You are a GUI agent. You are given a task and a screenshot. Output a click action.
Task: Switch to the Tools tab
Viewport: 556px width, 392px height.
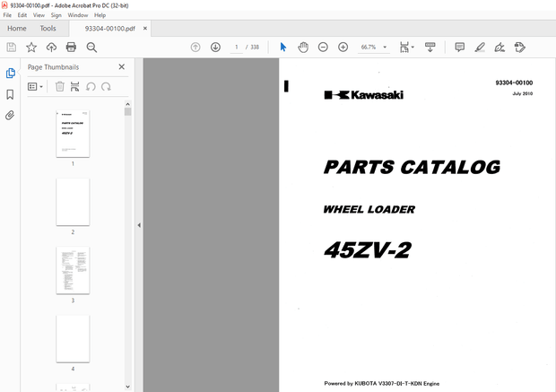(x=48, y=28)
